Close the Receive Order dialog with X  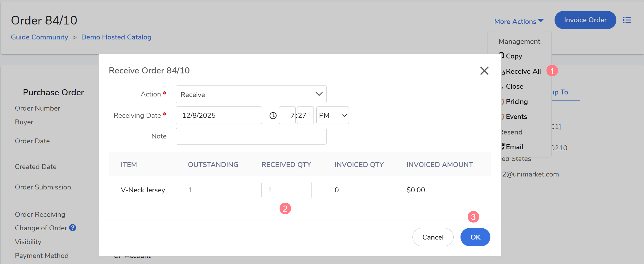point(484,71)
